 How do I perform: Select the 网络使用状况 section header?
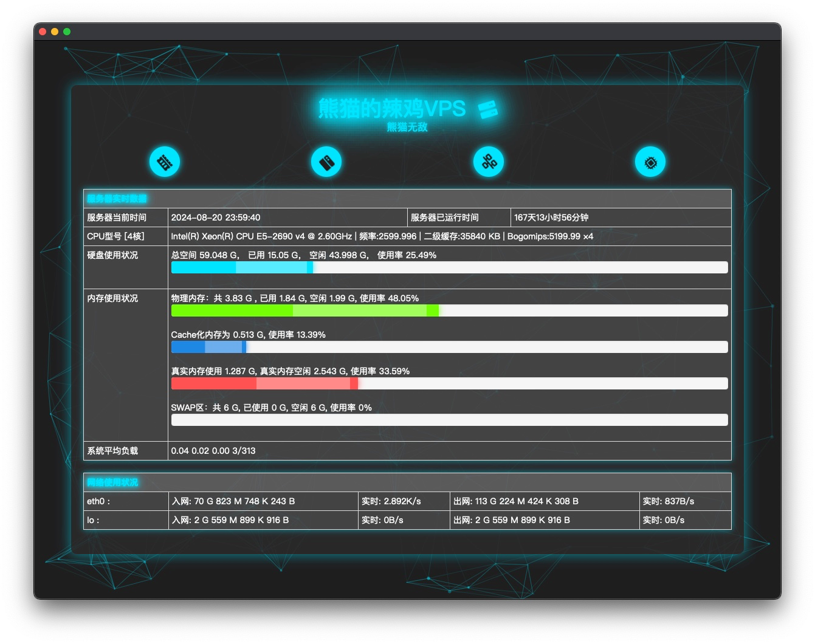pos(112,482)
